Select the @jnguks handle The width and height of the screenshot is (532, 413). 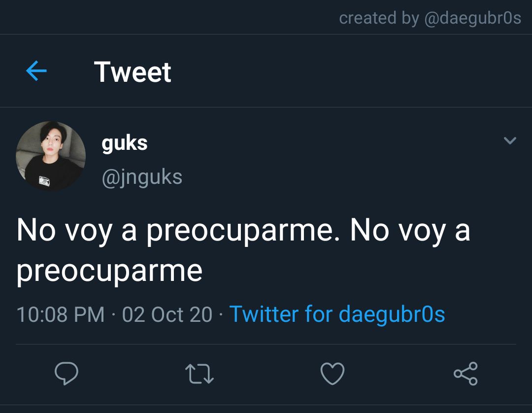[142, 177]
